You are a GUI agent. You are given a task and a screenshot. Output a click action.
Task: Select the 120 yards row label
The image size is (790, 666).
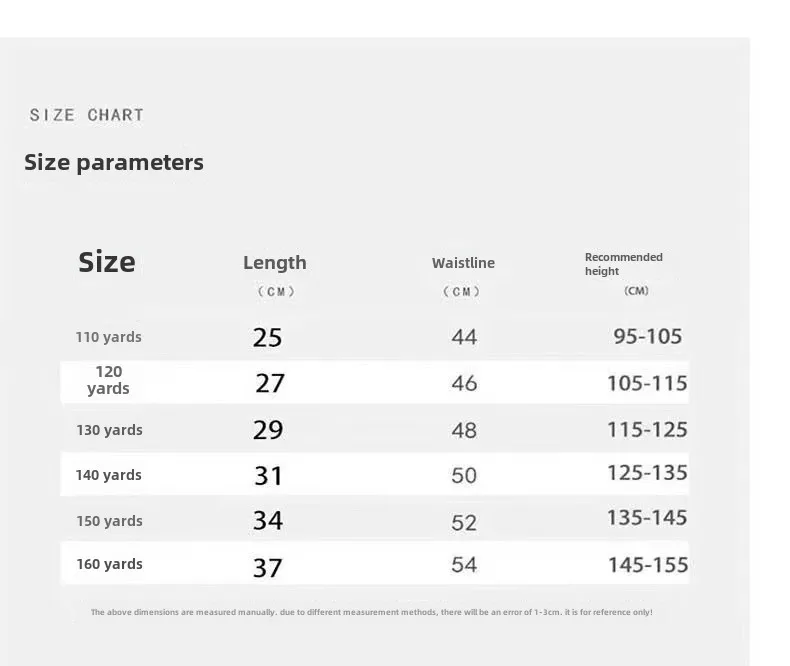click(x=108, y=380)
